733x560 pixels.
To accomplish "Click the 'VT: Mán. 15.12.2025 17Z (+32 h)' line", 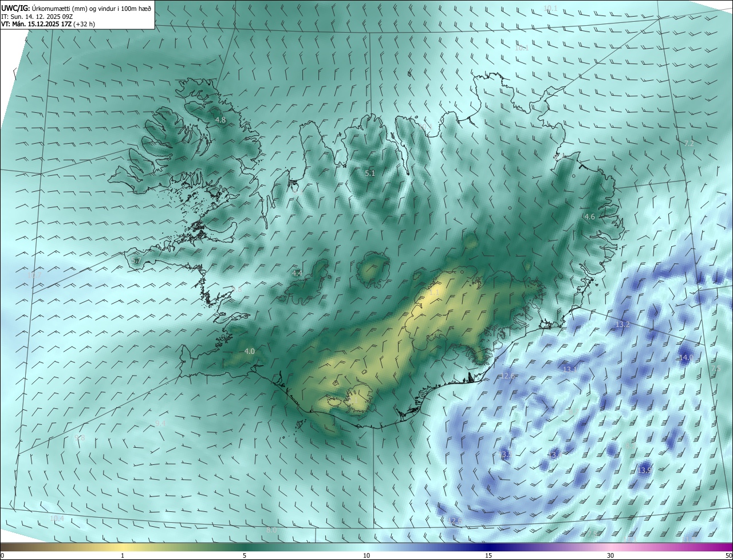I will coord(48,25).
